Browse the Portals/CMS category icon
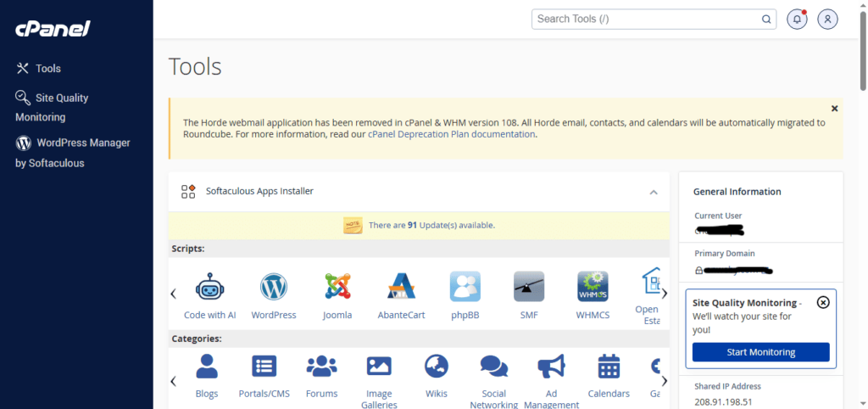 [x=264, y=367]
